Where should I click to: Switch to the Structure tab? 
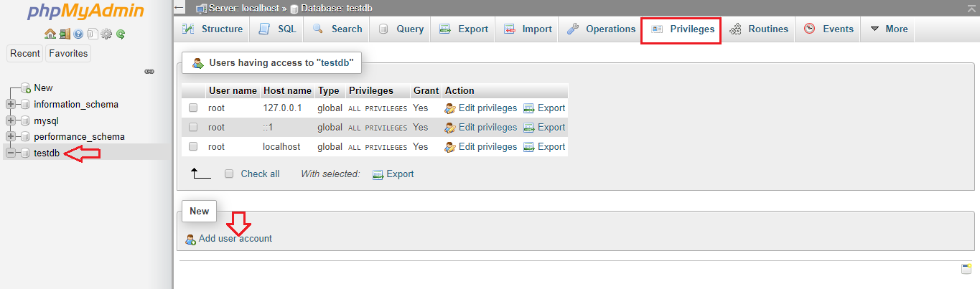pyautogui.click(x=213, y=29)
